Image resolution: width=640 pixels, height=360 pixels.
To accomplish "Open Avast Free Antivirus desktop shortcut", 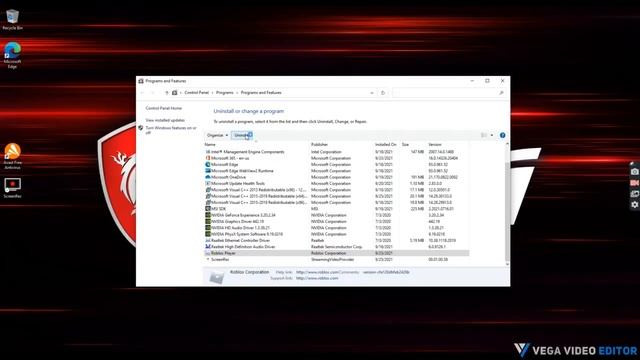I will click(12, 156).
